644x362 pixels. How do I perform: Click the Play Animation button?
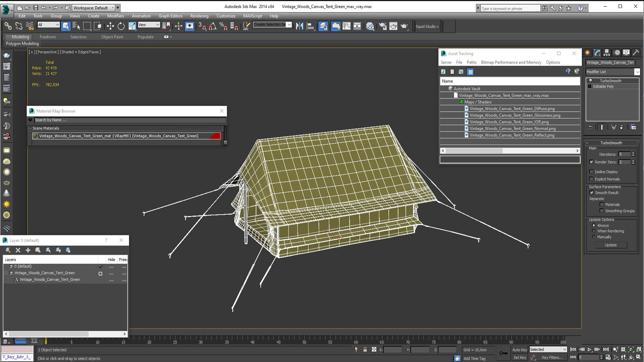tap(589, 350)
